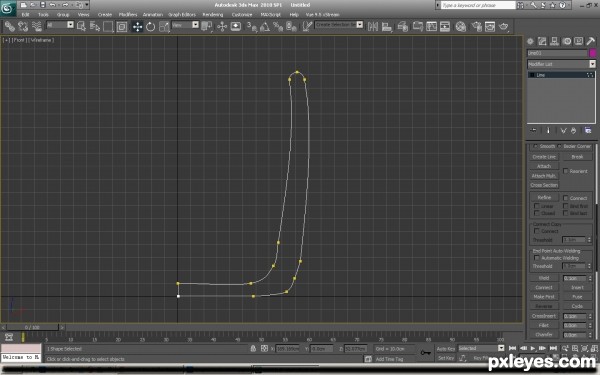Open the Render Setup icon
This screenshot has width=600, height=375.
(477, 26)
